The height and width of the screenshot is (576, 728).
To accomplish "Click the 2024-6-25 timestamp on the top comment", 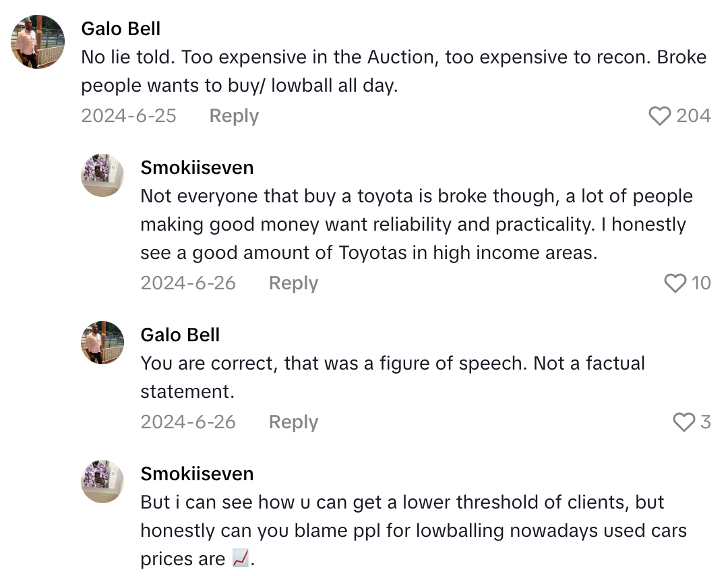I will 129,116.
